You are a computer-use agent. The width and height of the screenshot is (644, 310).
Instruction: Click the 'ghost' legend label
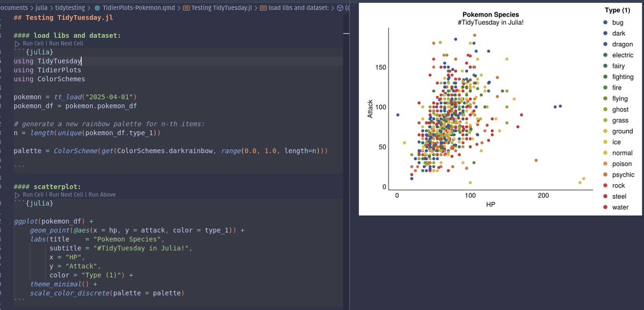620,110
